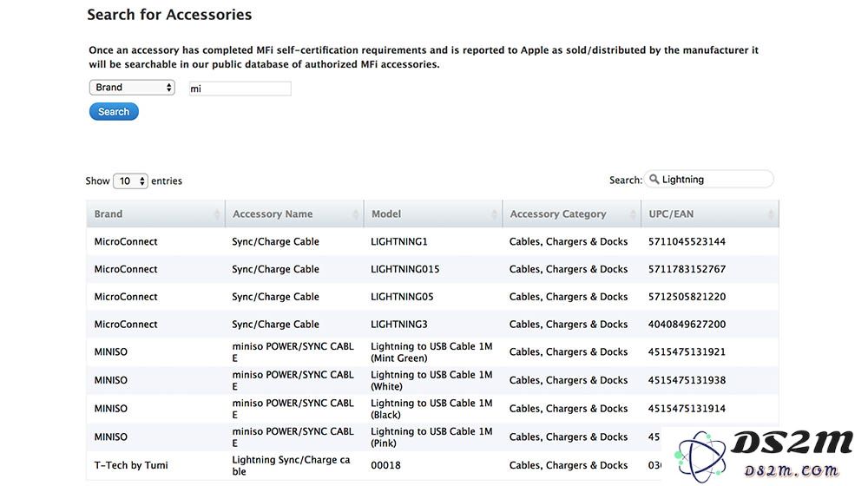
Task: Select model cell "LIGHTNING015"
Action: (405, 269)
